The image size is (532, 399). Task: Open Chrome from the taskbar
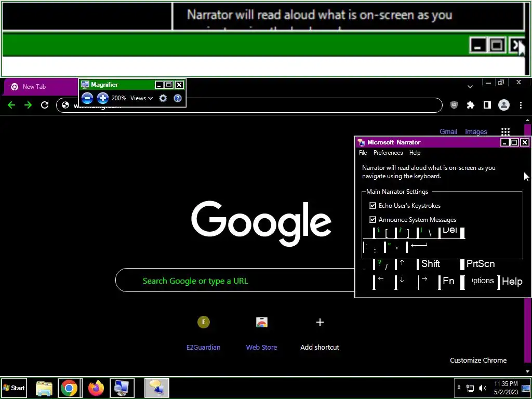[70, 388]
